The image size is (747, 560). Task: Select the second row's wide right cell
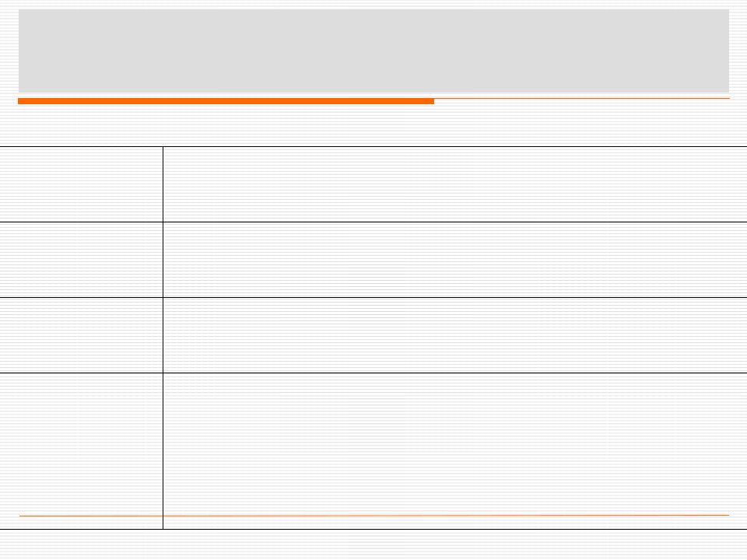455,260
